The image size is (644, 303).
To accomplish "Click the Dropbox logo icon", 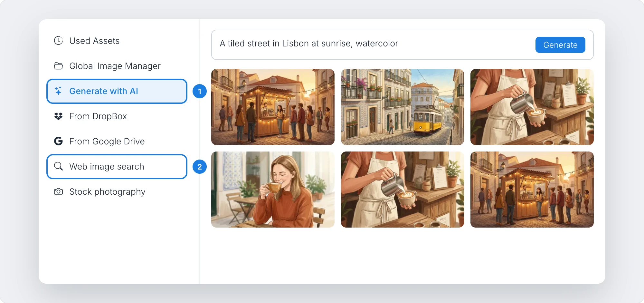I will (58, 116).
